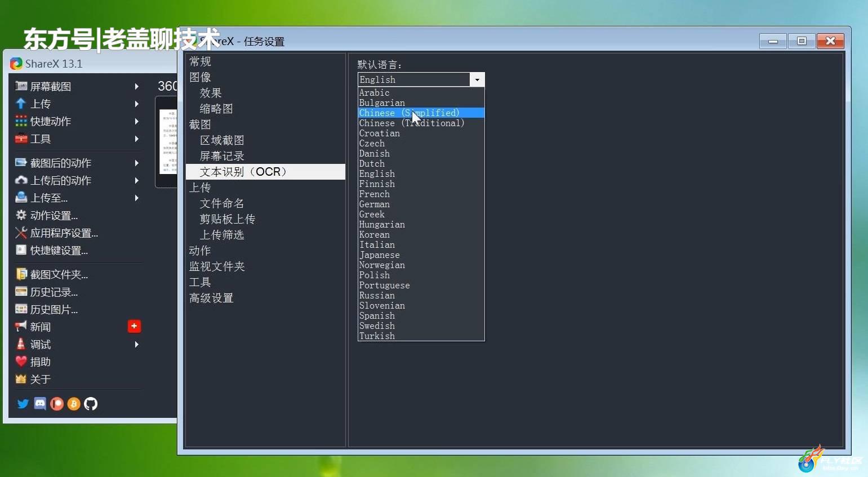Select 剪贴板上传 in settings tree

click(228, 219)
